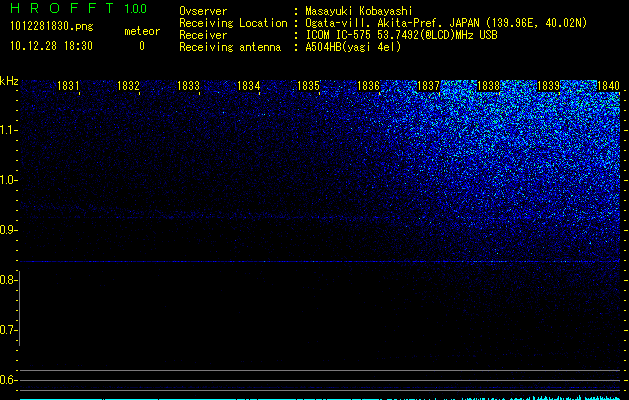The height and width of the screenshot is (400, 629).
Task: Click the 1832 time marker
Action: coord(128,85)
